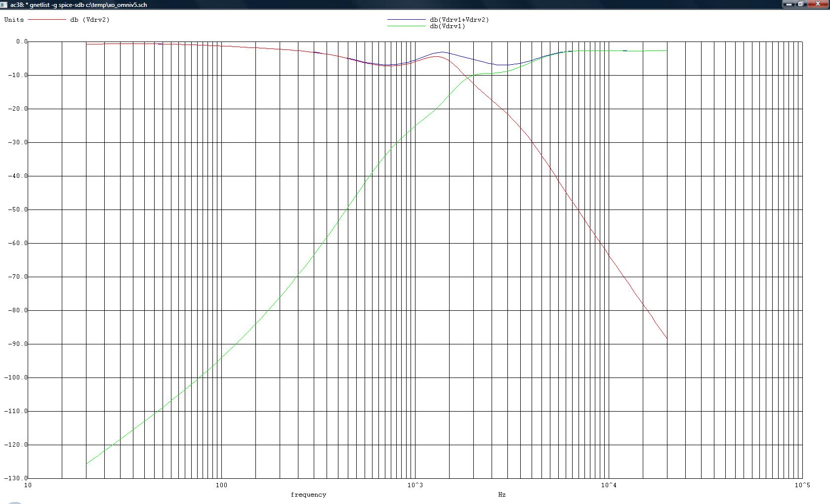
Task: Click the -30.0 y-axis tick label
Action: point(18,142)
